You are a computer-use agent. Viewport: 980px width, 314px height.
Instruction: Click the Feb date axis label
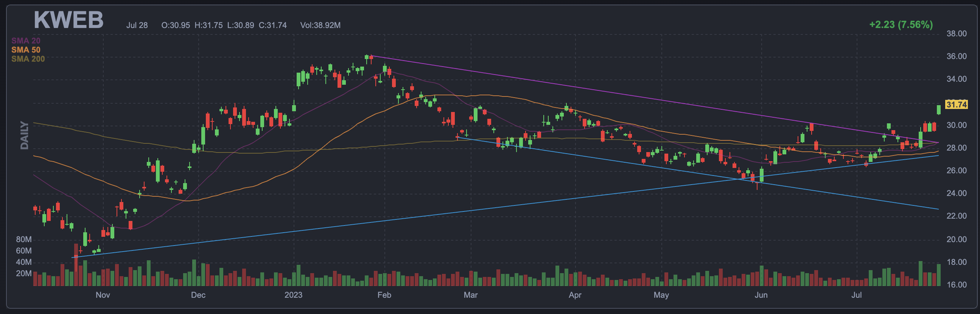point(384,295)
